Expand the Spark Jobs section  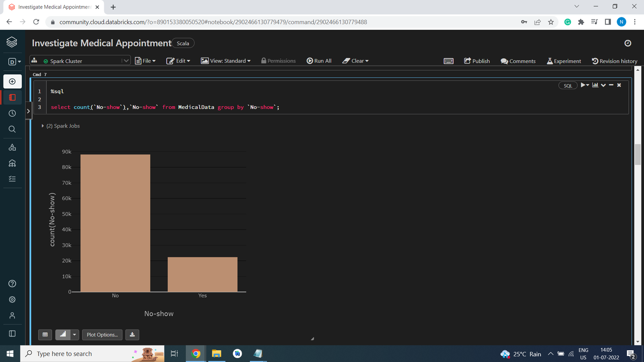tap(43, 126)
